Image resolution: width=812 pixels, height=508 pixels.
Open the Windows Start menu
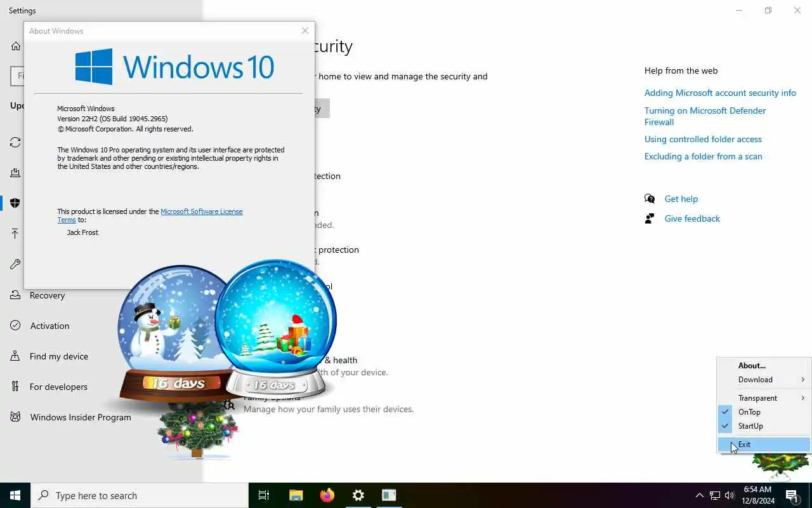point(15,495)
